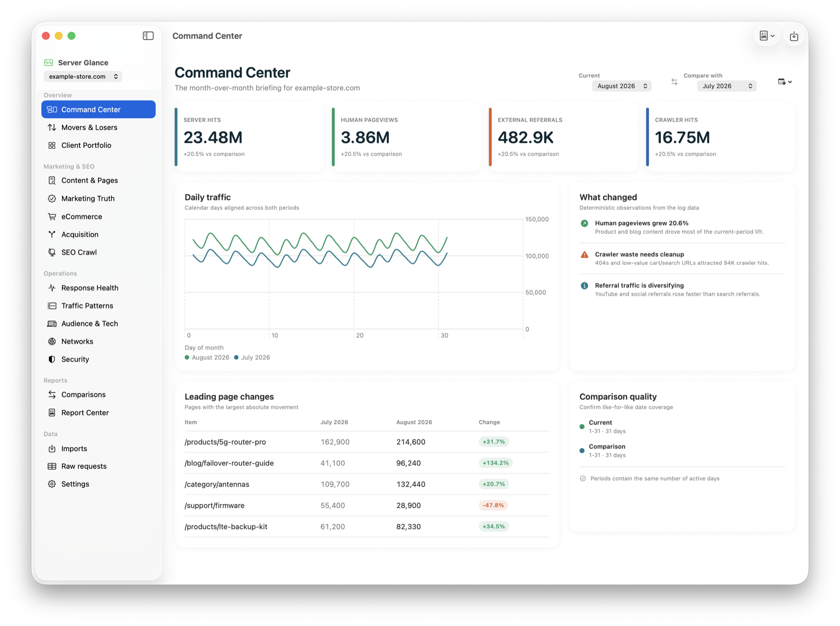Click the Server Hits metric card
Viewport: 840px width, 626px height.
(x=249, y=137)
